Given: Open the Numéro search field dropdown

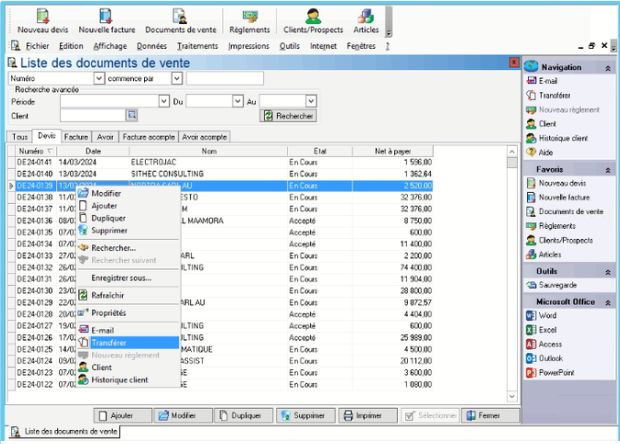Looking at the screenshot, I should click(x=99, y=78).
